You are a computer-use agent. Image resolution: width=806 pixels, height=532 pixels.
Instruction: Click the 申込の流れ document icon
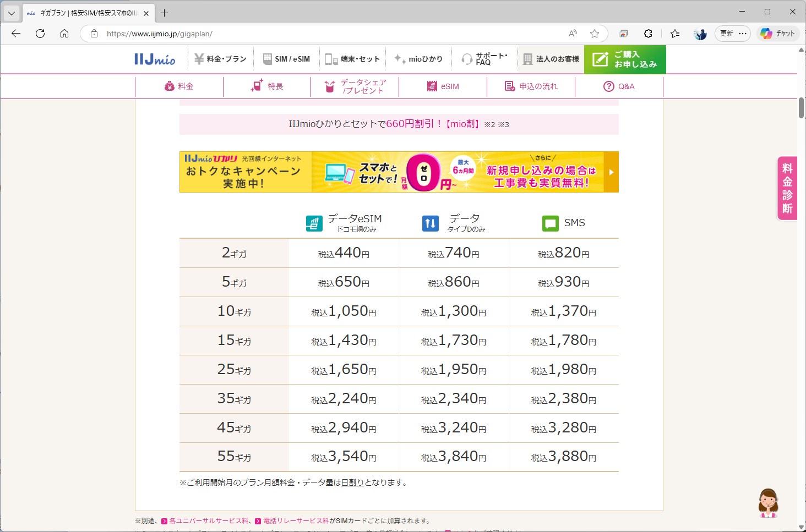(509, 86)
